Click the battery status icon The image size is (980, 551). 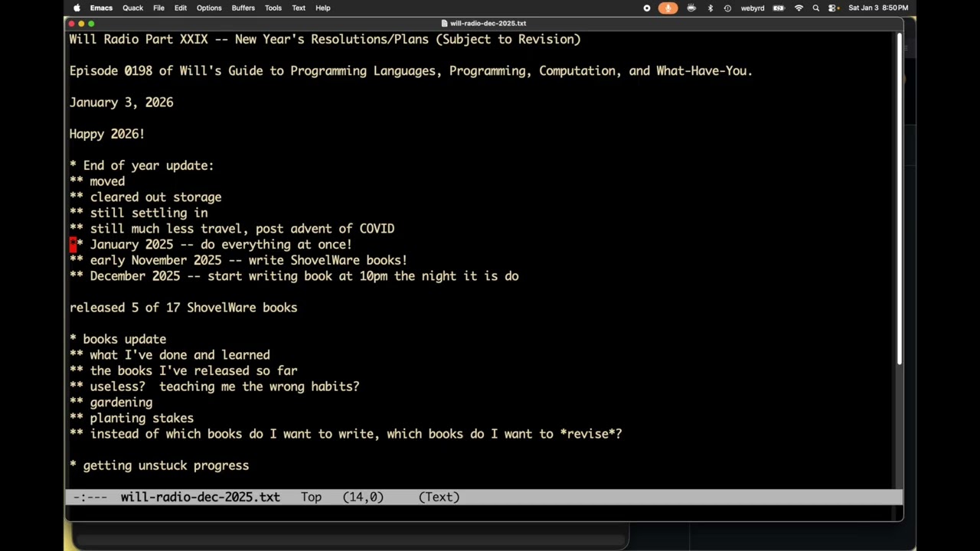779,8
